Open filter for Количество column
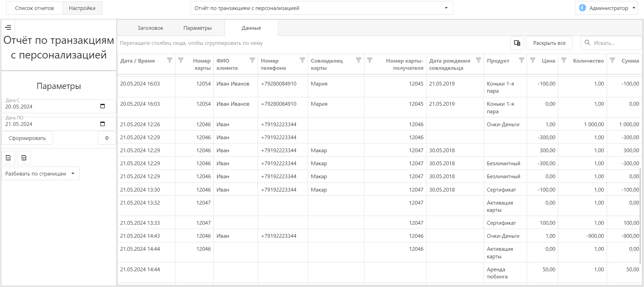Image resolution: width=644 pixels, height=287 pixels. (564, 60)
